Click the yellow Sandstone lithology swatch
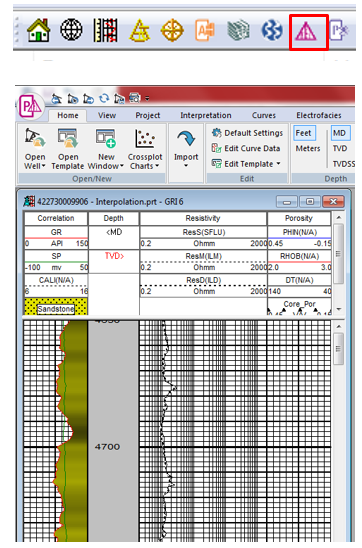 click(x=56, y=307)
